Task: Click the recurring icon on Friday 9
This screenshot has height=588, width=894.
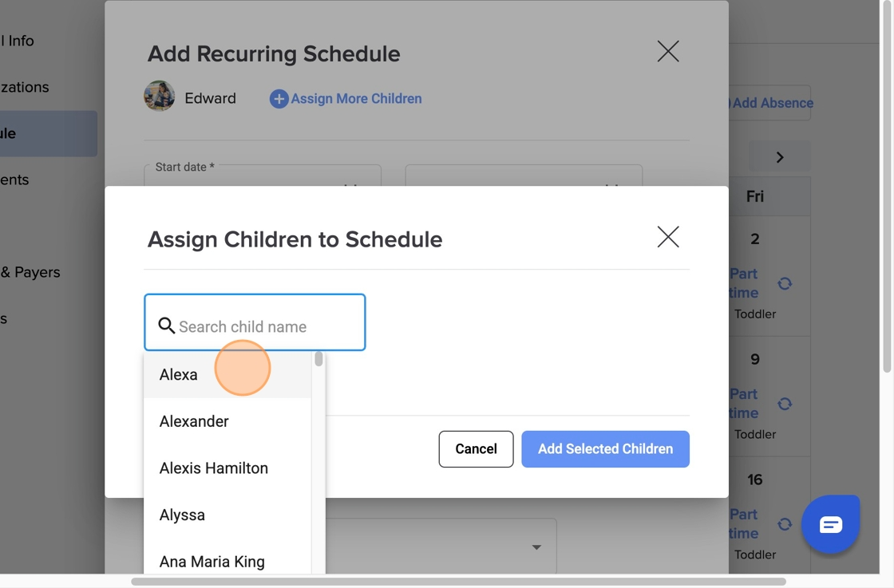Action: coord(785,404)
